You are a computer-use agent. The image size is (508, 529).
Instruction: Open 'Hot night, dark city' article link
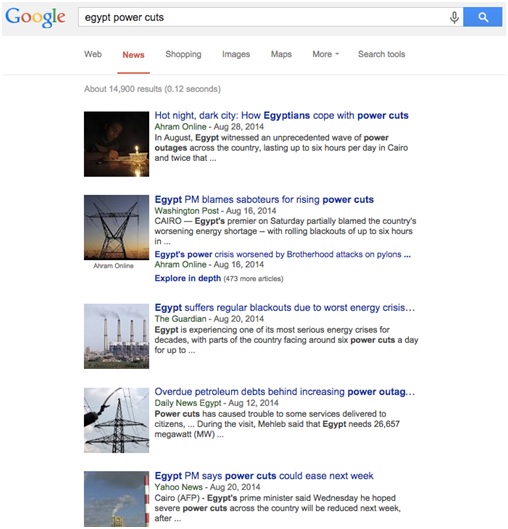(281, 115)
